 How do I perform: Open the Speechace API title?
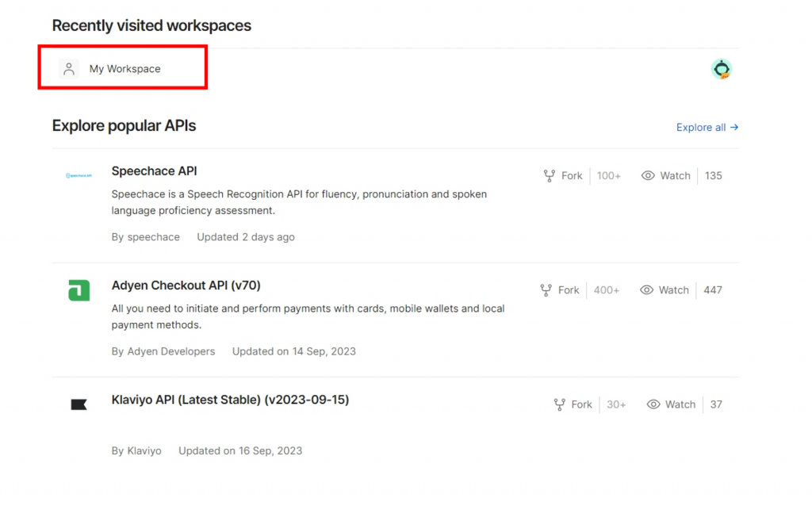click(155, 171)
